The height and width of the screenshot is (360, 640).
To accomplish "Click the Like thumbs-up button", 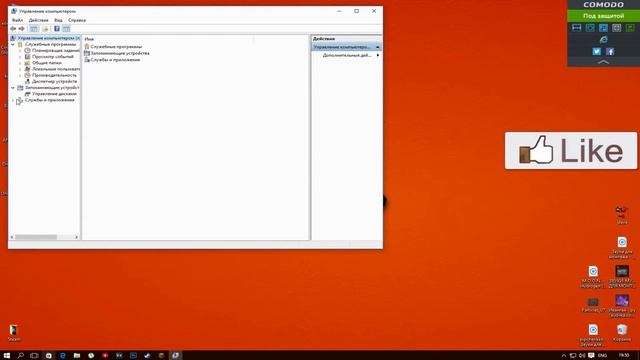I will pyautogui.click(x=571, y=151).
